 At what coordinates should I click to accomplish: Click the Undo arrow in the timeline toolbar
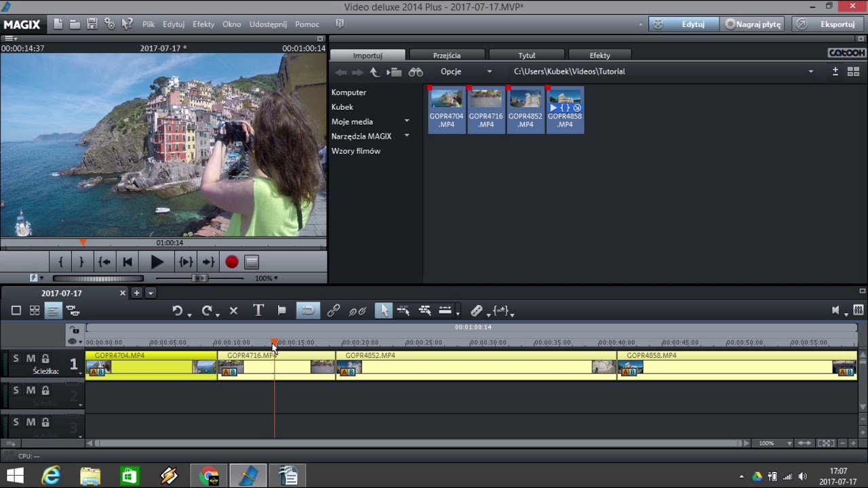(x=177, y=310)
